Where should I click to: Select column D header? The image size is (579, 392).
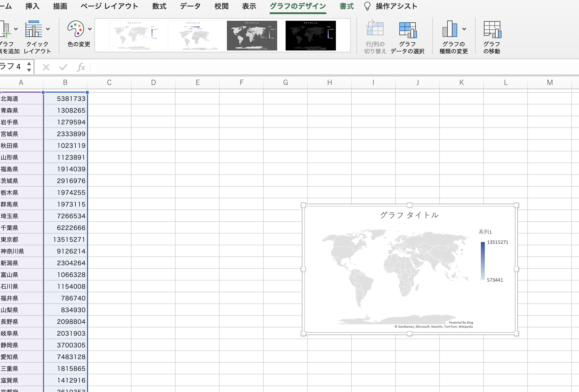click(153, 82)
